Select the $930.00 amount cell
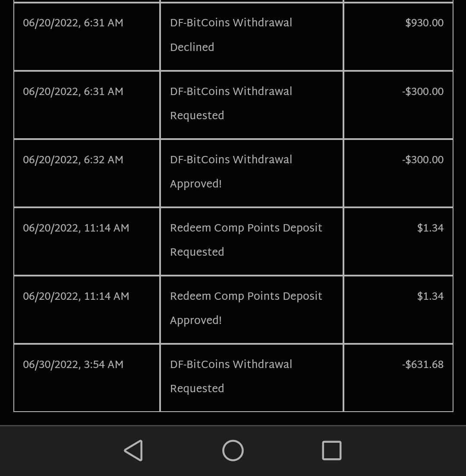 (x=424, y=23)
